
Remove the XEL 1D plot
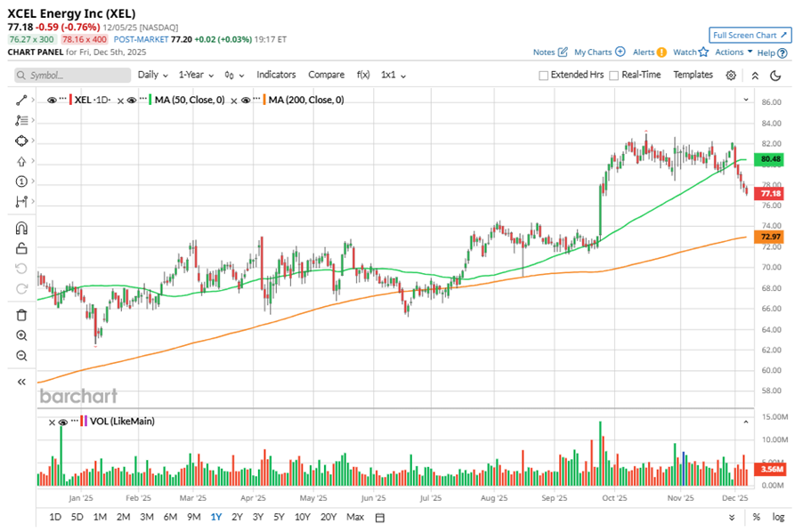coord(120,101)
